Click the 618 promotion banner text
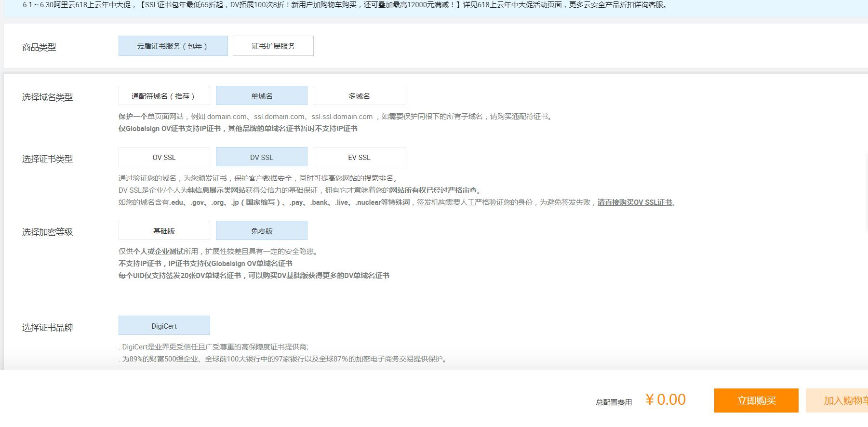Image resolution: width=868 pixels, height=427 pixels. point(345,5)
